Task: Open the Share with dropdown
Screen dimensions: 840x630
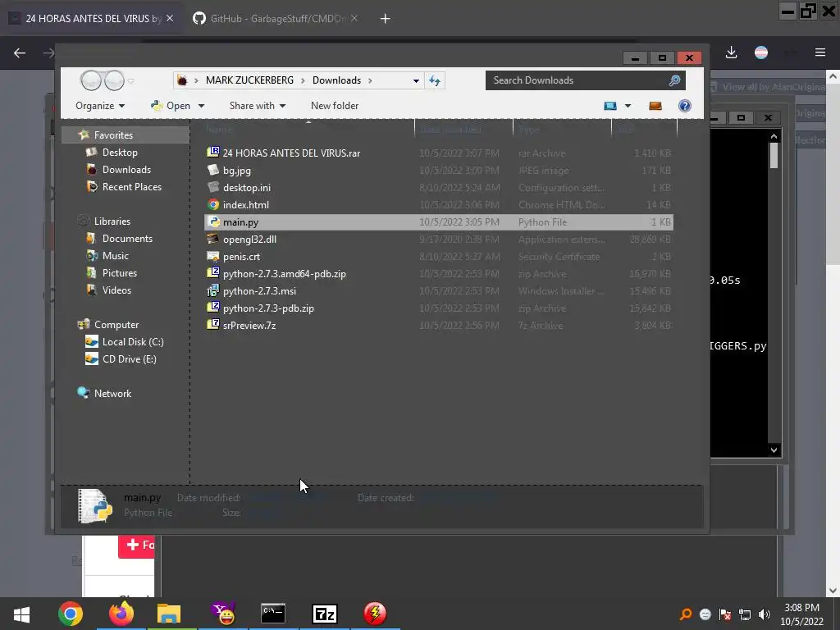Action: click(258, 106)
